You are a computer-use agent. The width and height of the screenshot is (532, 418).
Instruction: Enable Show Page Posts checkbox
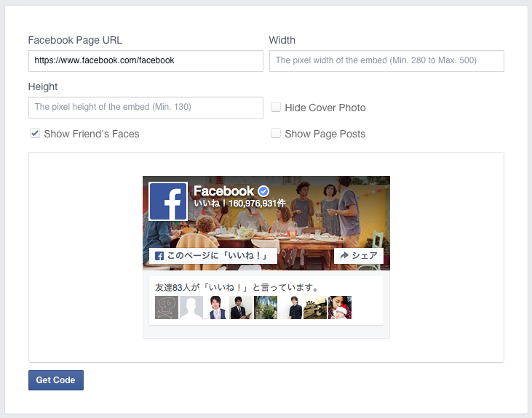(x=276, y=133)
